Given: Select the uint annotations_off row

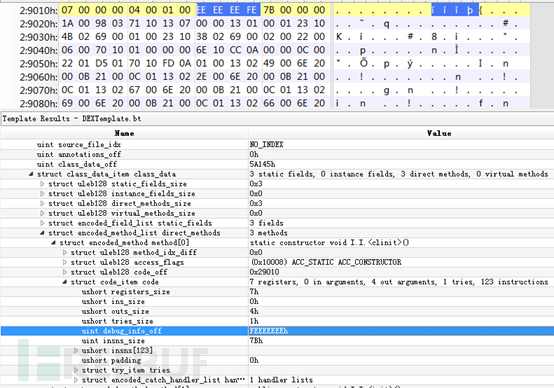Looking at the screenshot, I should coord(277,154).
